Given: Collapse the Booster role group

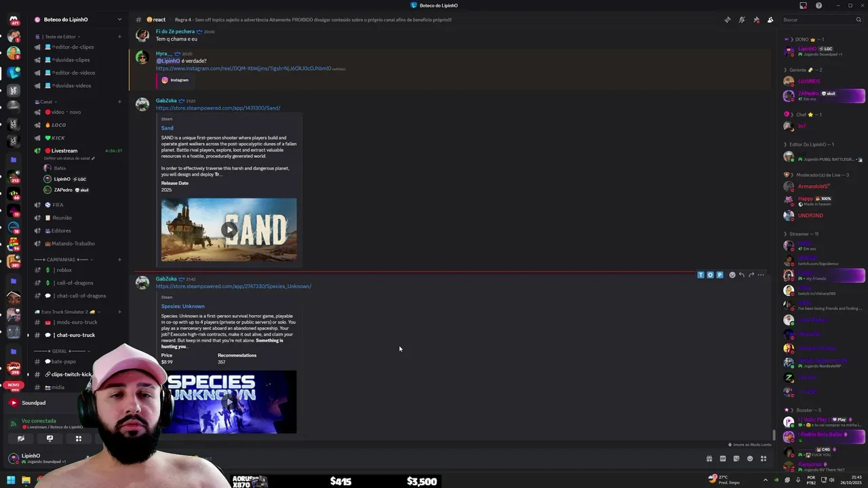Looking at the screenshot, I should tap(803, 410).
